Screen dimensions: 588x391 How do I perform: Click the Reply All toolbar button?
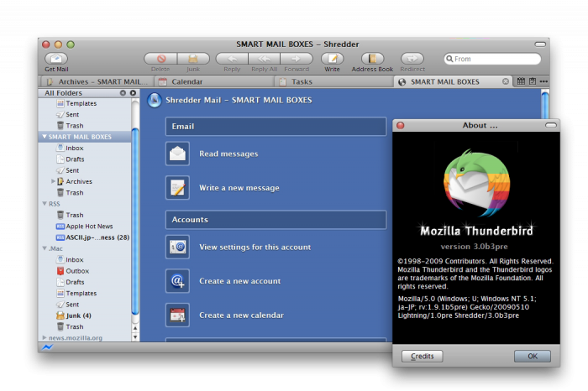tap(264, 59)
